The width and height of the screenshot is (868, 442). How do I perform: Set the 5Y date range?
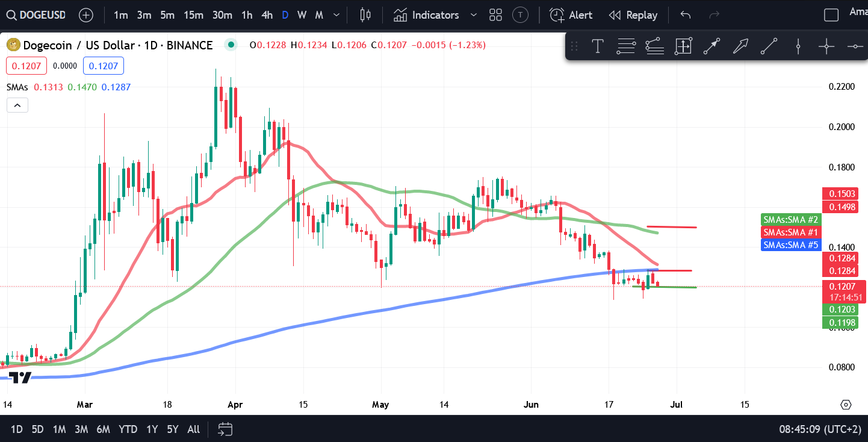pyautogui.click(x=173, y=429)
